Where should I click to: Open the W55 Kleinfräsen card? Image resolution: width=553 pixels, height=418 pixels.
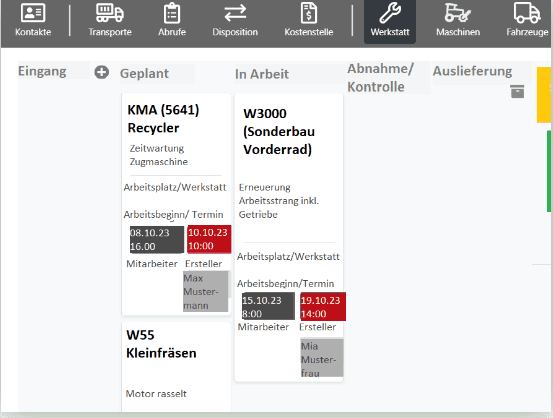point(176,367)
